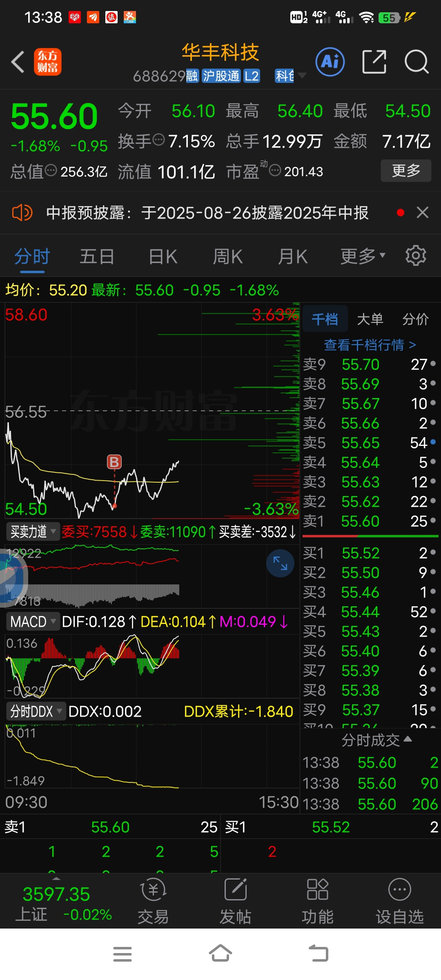Open 查看千档行情 link

(x=370, y=345)
